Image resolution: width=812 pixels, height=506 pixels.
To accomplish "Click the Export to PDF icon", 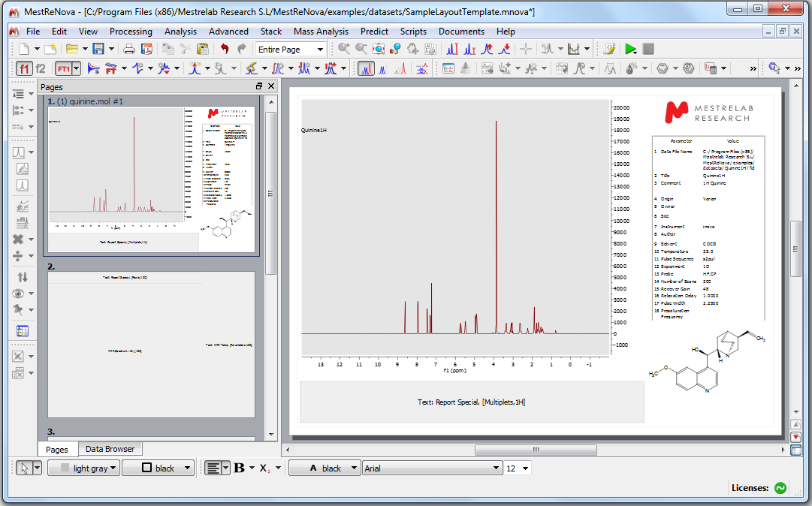I will click(146, 50).
